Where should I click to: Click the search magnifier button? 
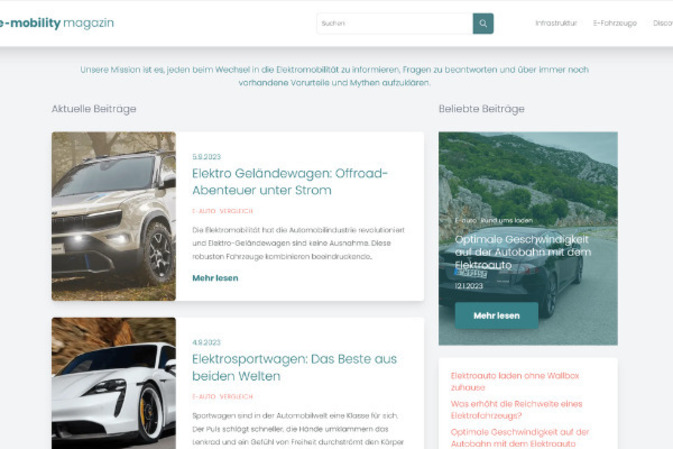[483, 23]
